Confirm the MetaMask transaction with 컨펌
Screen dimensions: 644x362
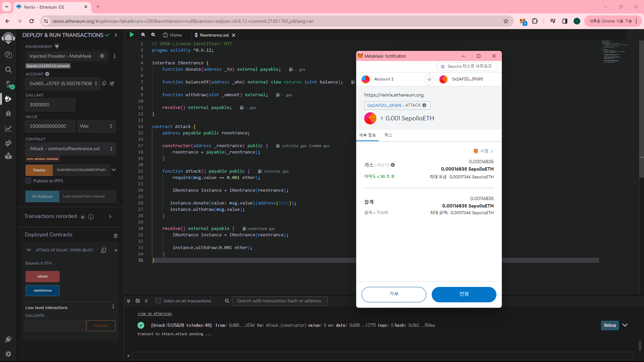[464, 294]
